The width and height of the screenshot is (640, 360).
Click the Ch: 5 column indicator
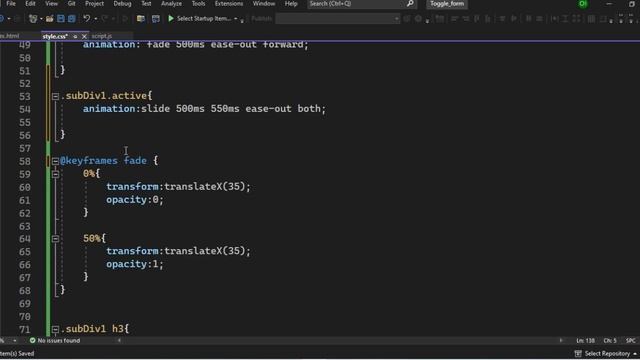[x=610, y=340]
